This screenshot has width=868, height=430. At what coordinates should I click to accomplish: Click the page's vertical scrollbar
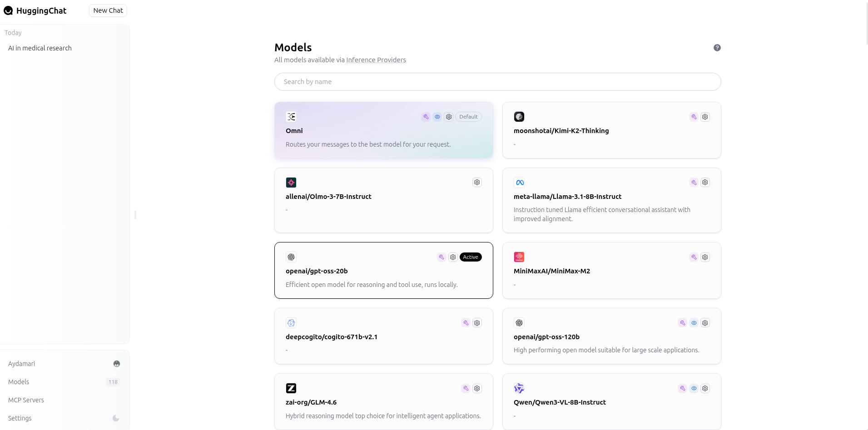867,23
